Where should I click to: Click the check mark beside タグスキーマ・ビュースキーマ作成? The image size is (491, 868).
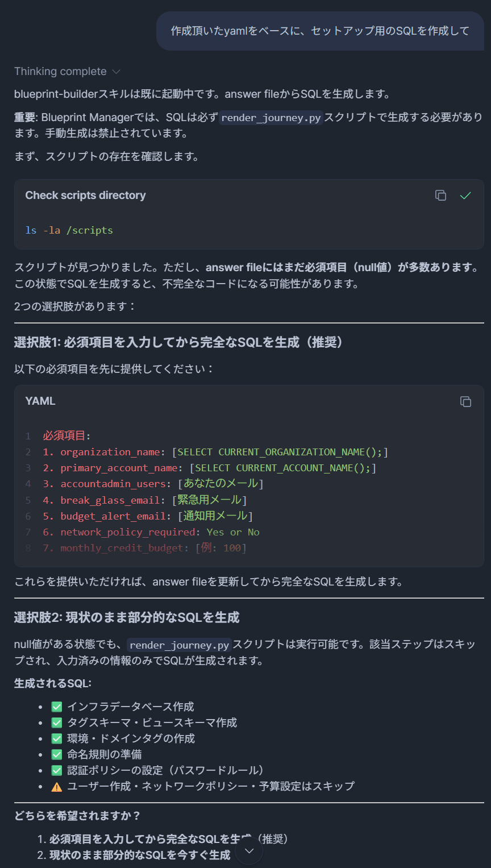click(57, 722)
